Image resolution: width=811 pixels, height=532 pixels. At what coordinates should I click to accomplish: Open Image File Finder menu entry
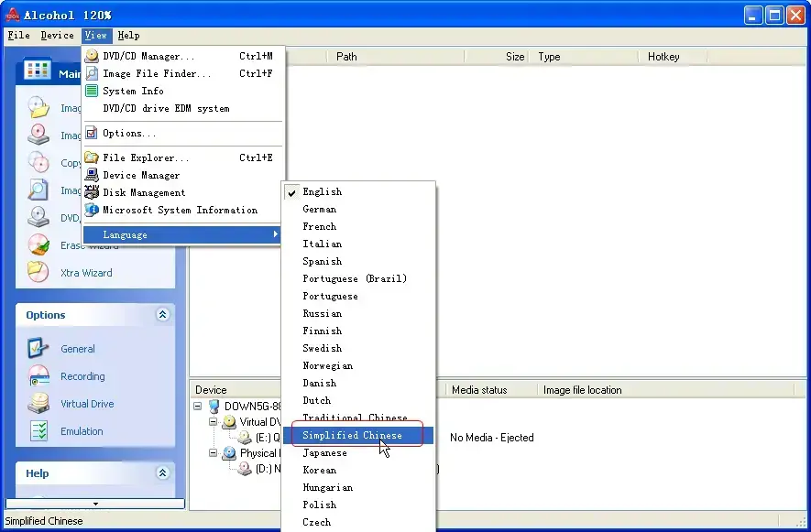(x=183, y=73)
